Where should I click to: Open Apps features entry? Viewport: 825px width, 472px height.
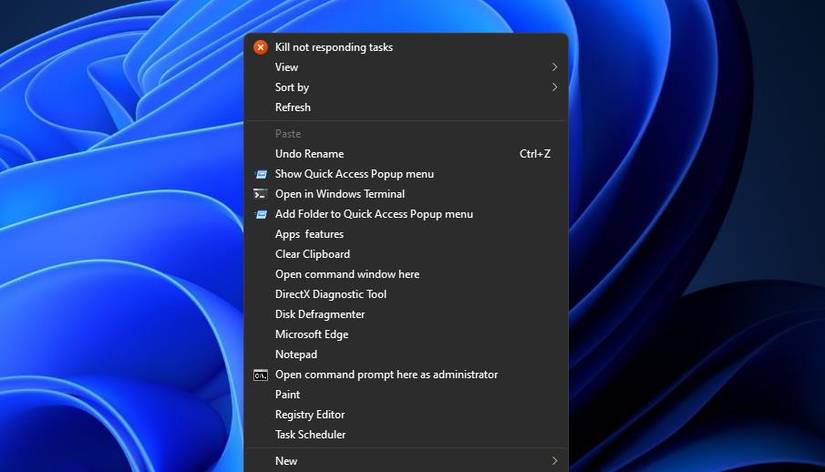(406, 234)
